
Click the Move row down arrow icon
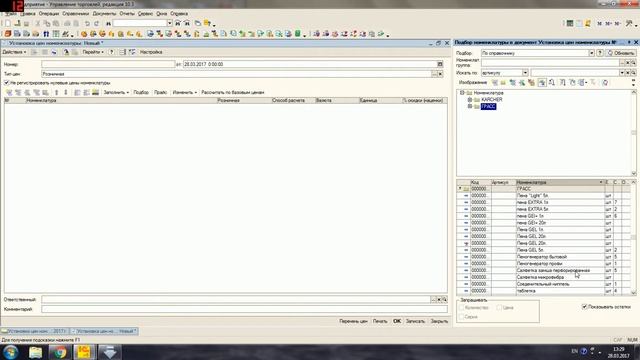65,93
